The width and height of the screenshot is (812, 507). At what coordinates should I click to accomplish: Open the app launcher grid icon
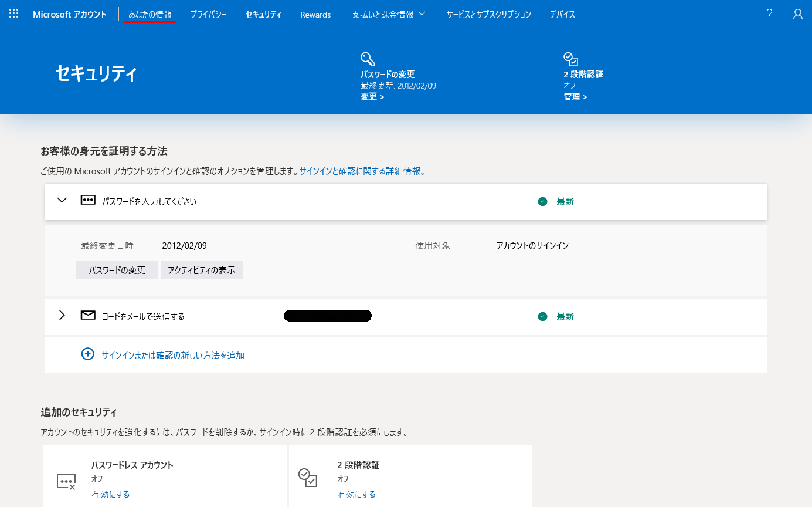tap(14, 13)
